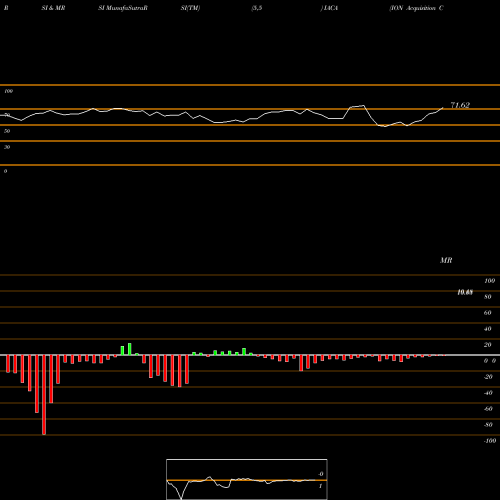This screenshot has height=500, width=500.
Task: Click the MR axis label -40
Action: [x=488, y=393]
